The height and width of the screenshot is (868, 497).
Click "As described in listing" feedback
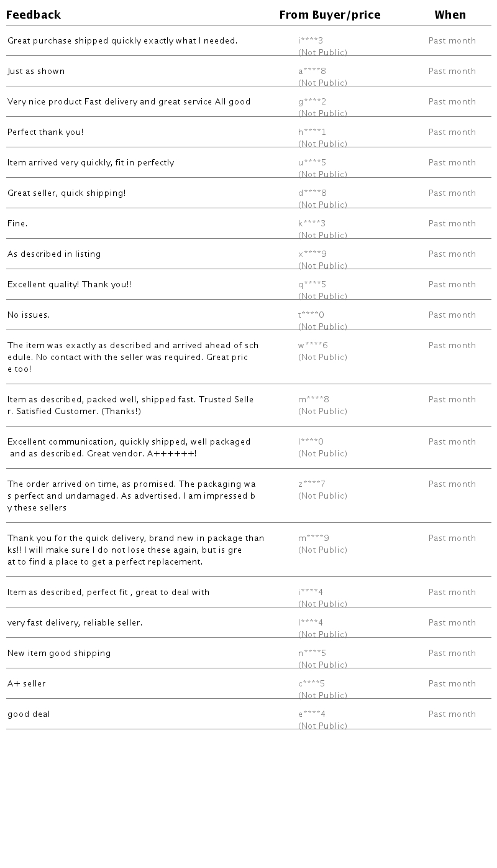(x=54, y=254)
